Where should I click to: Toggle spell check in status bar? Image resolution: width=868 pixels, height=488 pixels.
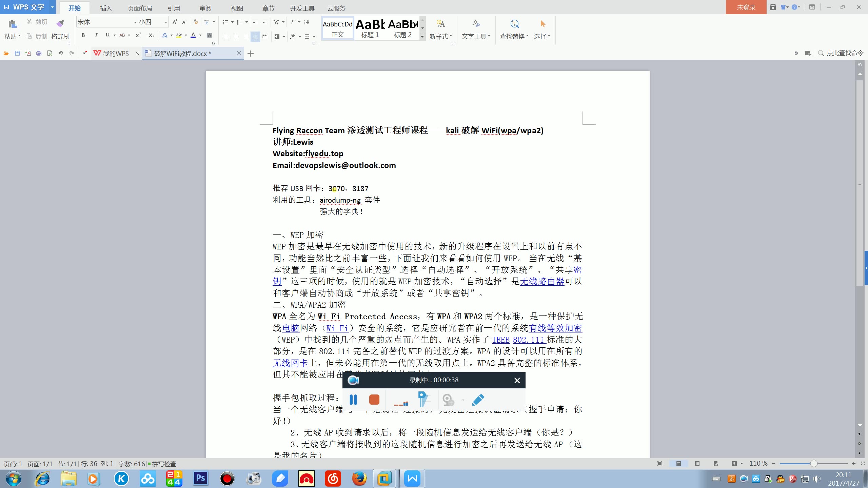click(162, 464)
